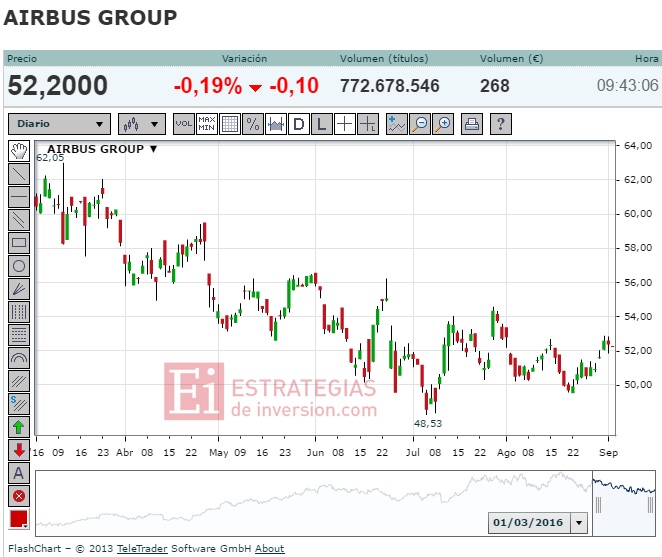Image resolution: width=662 pixels, height=557 pixels.
Task: Click the zoom in magnifier
Action: 443,124
